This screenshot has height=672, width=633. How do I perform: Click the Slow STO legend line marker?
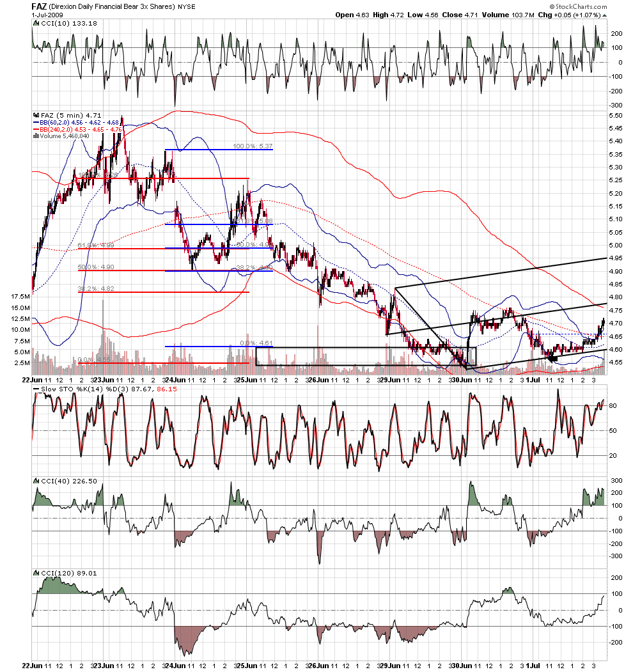(x=36, y=389)
